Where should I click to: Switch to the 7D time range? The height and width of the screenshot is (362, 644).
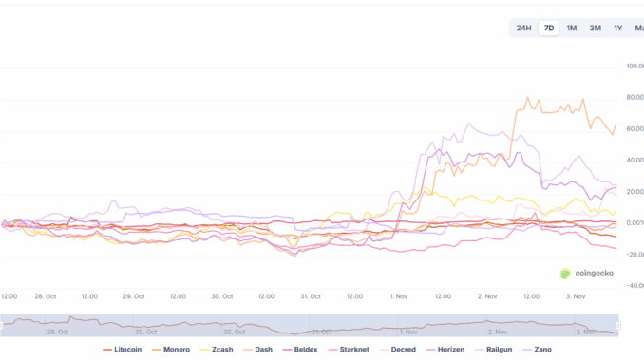tap(549, 28)
